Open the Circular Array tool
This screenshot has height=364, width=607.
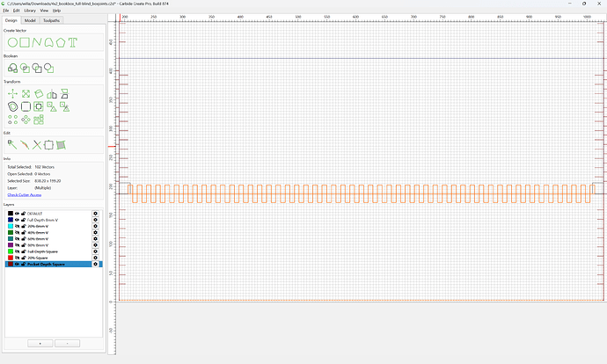pyautogui.click(x=26, y=120)
